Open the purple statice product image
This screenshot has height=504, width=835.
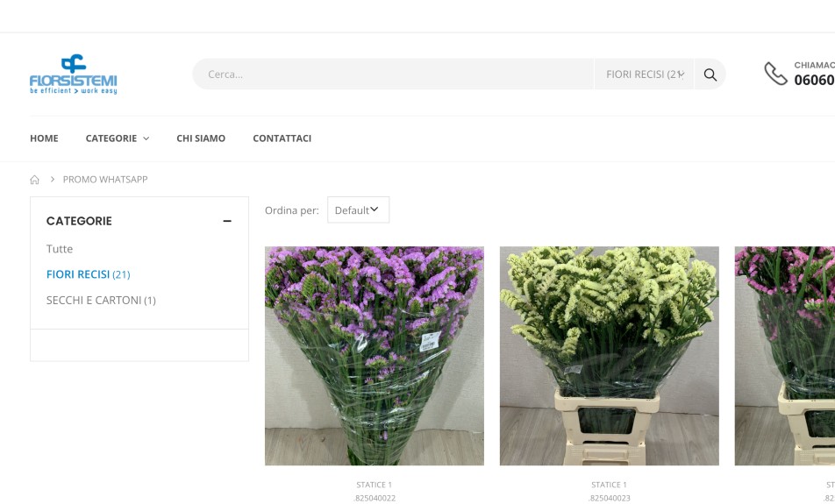click(375, 355)
